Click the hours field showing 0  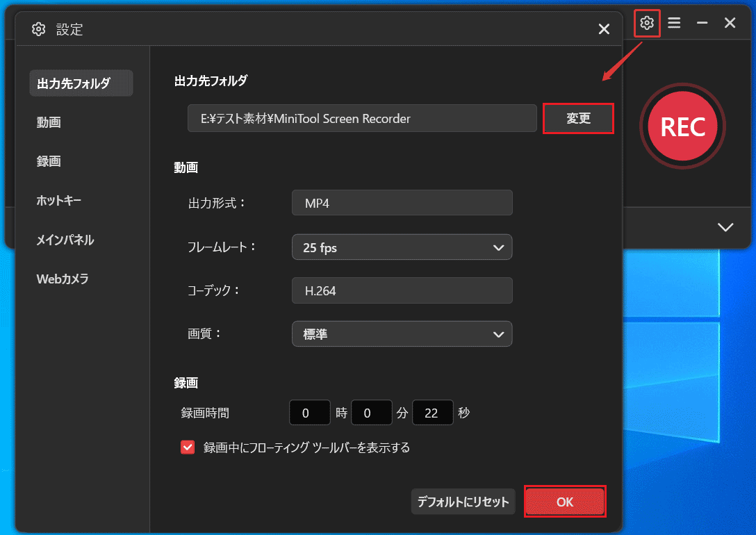click(x=309, y=412)
